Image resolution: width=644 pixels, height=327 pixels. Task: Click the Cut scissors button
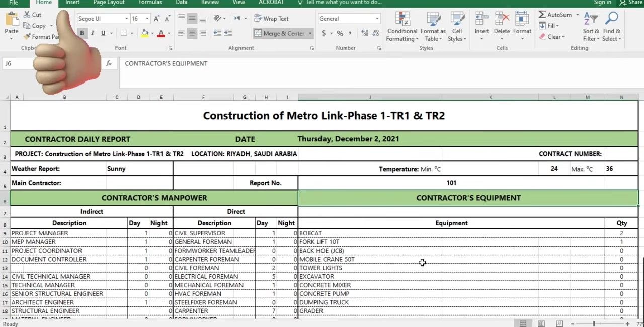coord(33,15)
